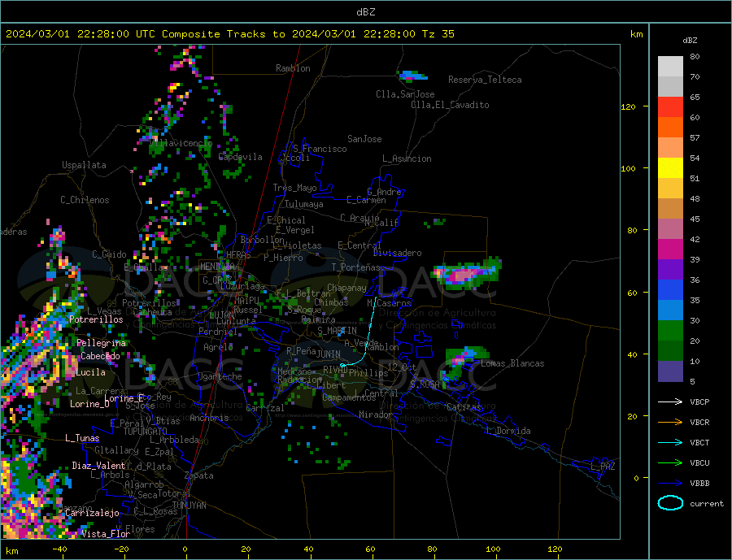Viewport: 732px width, 560px height.
Task: Click the 'VBCU' legend label
Action: [x=699, y=463]
